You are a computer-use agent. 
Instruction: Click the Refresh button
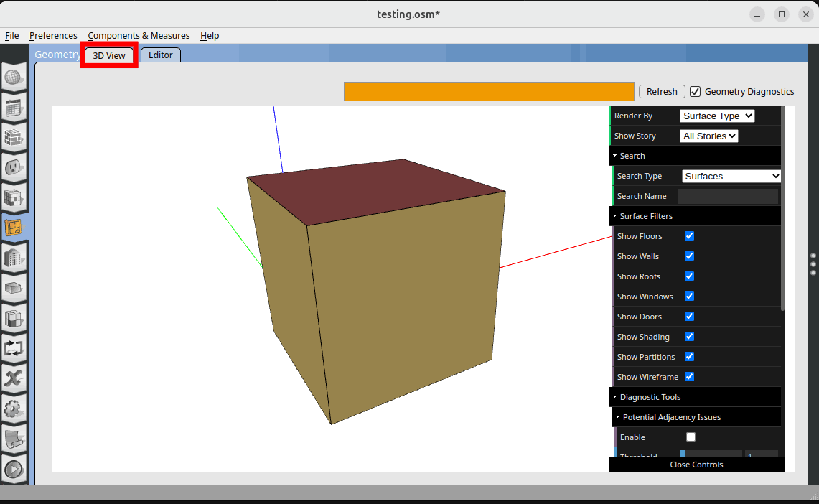point(661,92)
